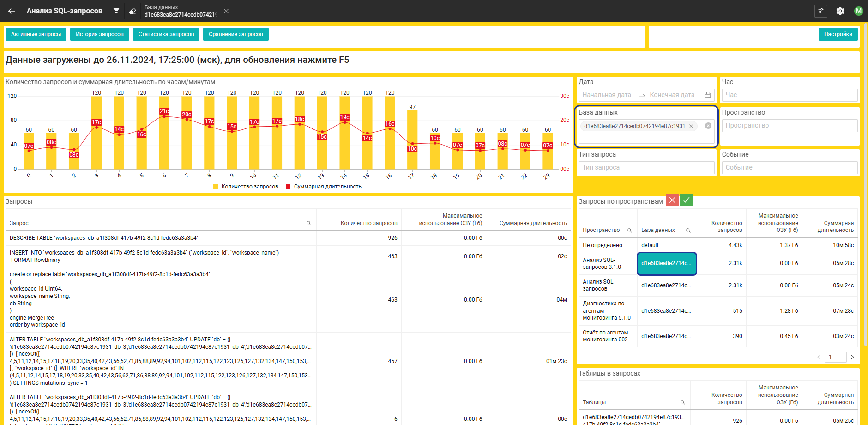
Task: Open the Активные запросы tab
Action: tap(36, 34)
